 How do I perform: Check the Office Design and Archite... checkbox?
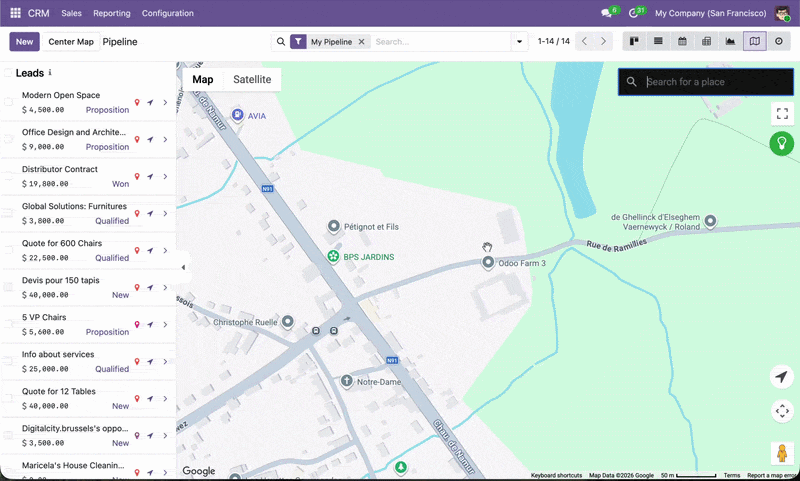(8, 139)
